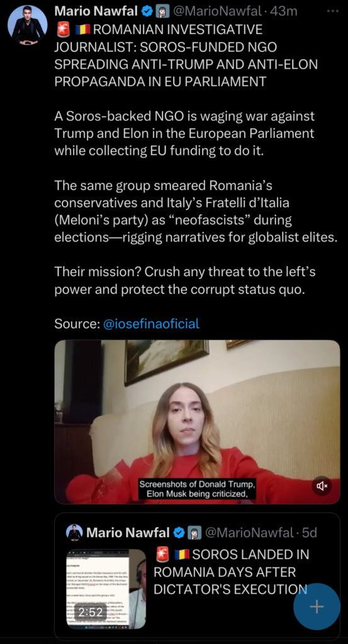Click quoted post author name Mario Nawfal

tap(127, 533)
